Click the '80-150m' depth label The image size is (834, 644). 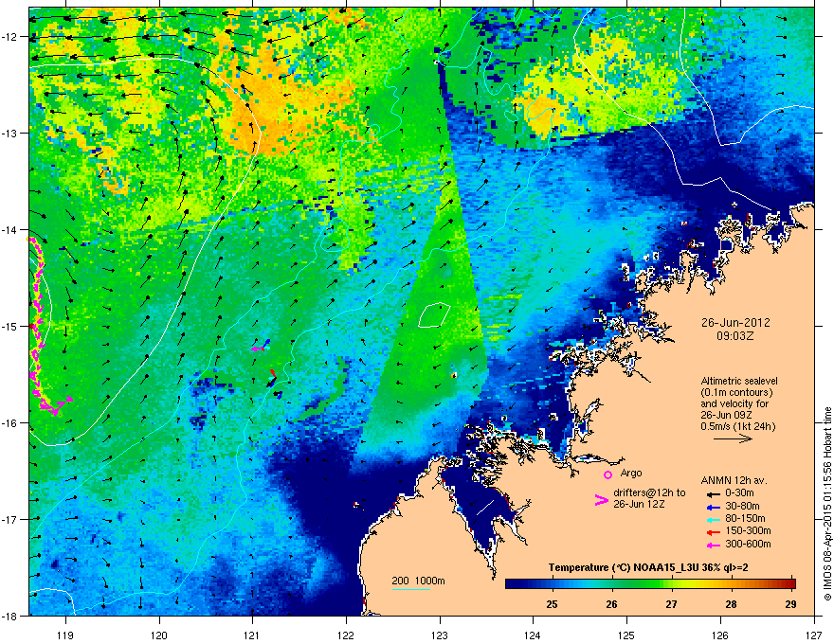coord(745,518)
